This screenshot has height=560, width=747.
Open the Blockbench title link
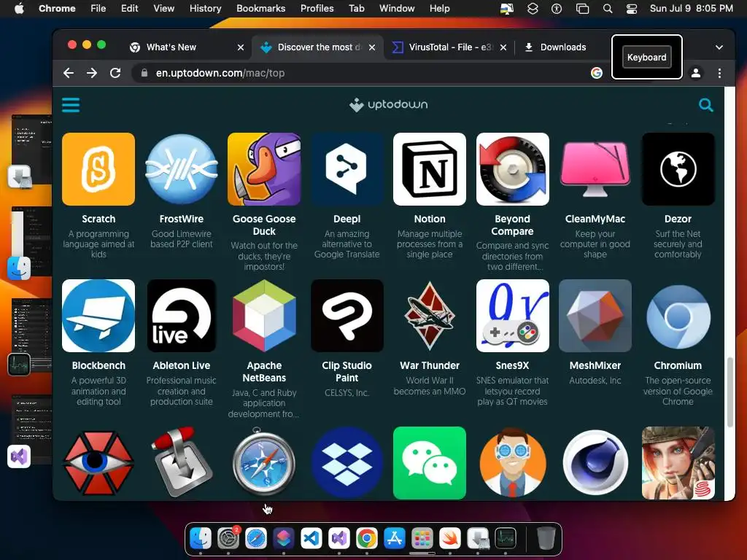[98, 366]
